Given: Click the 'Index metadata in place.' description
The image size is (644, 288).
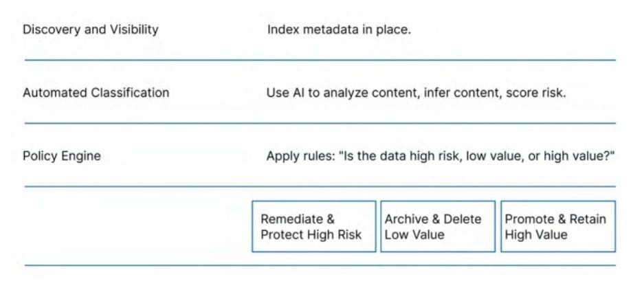Looking at the screenshot, I should (x=339, y=30).
